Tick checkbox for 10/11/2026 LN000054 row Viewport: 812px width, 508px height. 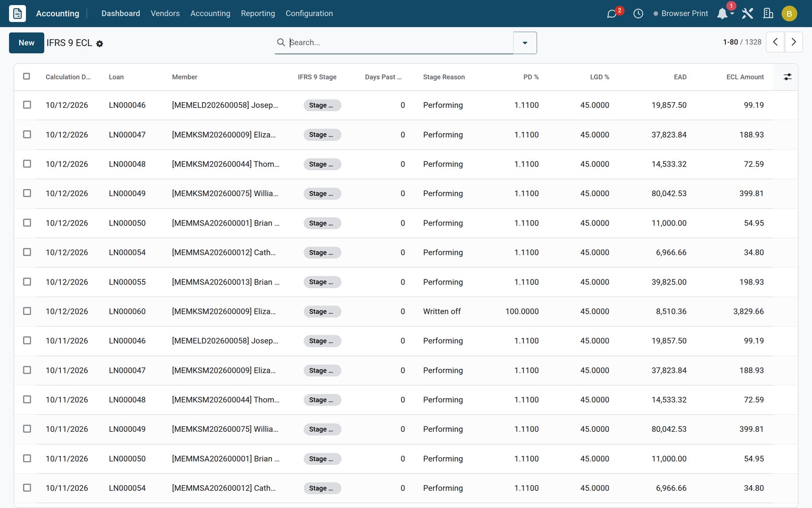(x=27, y=488)
